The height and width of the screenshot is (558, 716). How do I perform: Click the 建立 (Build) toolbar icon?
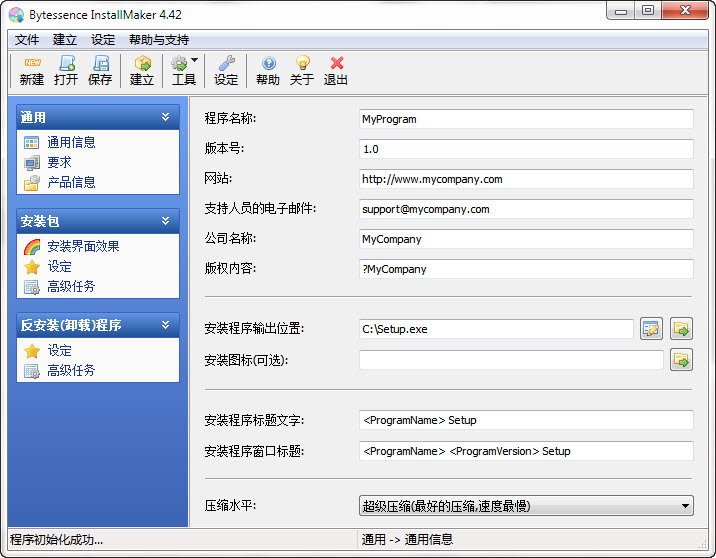pyautogui.click(x=142, y=70)
